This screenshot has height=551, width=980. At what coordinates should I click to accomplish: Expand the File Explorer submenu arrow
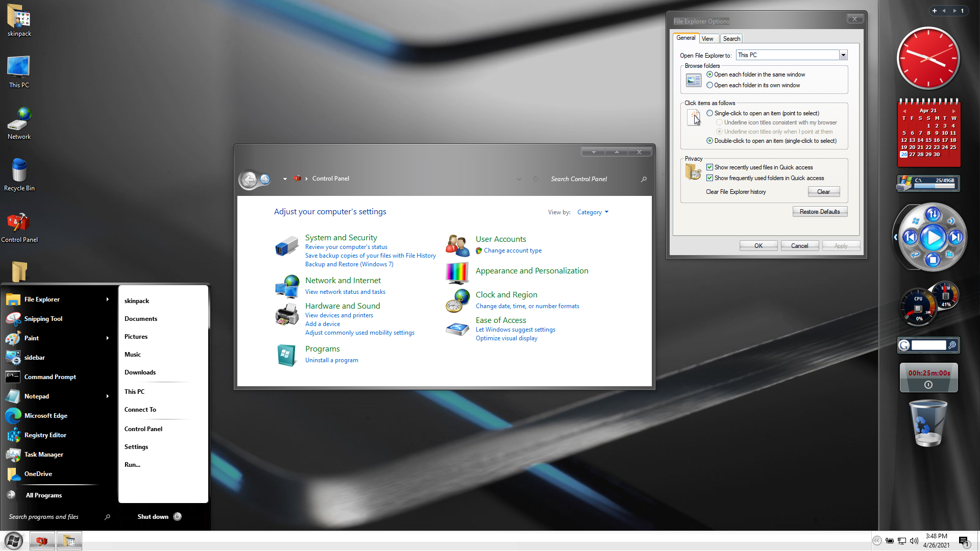coord(107,299)
